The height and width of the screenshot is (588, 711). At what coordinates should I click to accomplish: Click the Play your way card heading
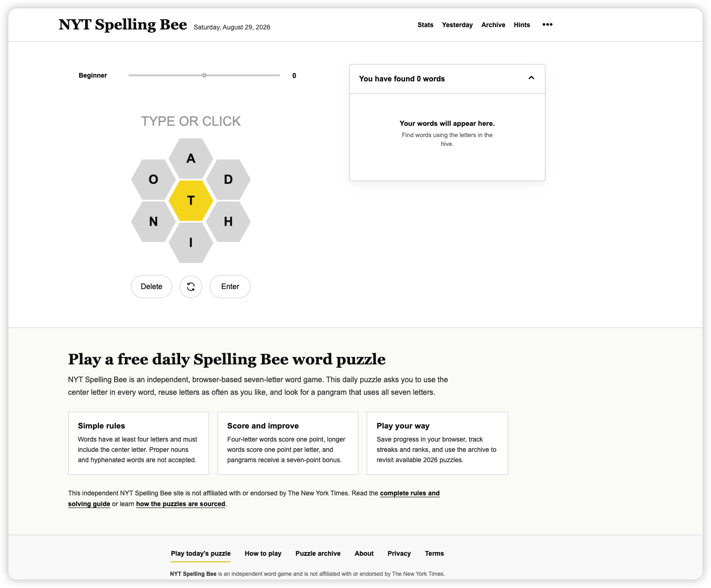click(403, 426)
